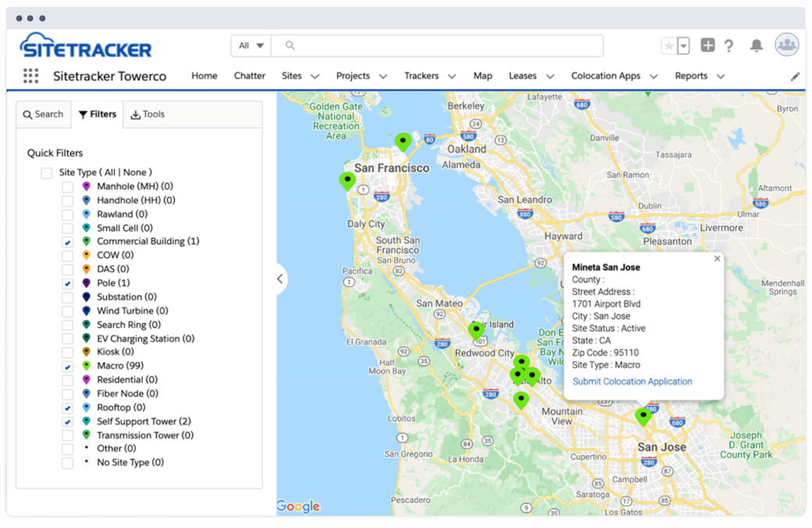Expand the Trackers menu chevron
812x528 pixels.
452,76
